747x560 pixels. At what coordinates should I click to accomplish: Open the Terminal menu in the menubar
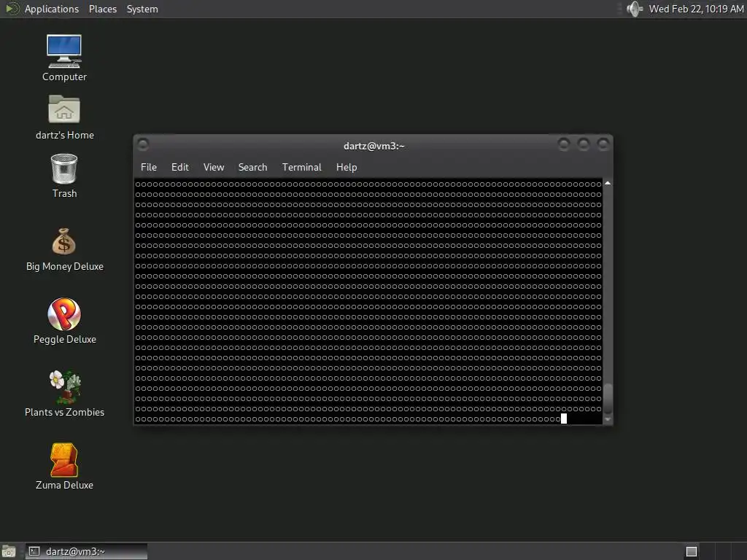click(x=301, y=167)
